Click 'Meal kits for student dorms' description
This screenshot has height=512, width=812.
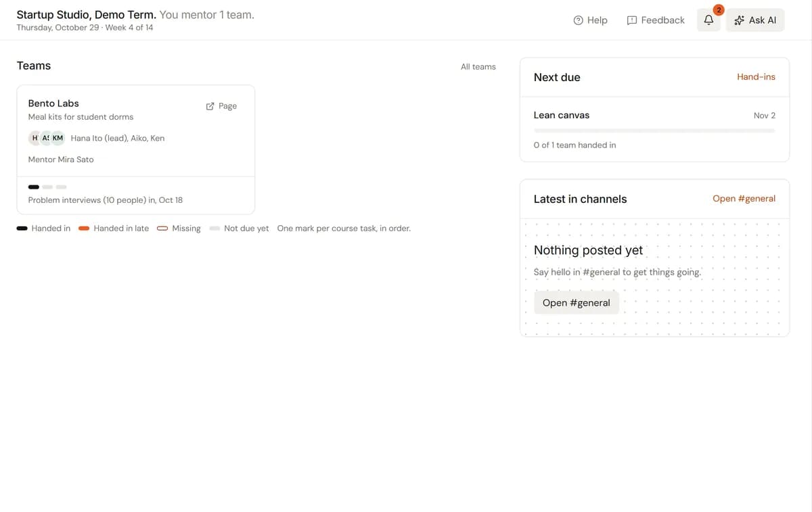[x=81, y=117]
